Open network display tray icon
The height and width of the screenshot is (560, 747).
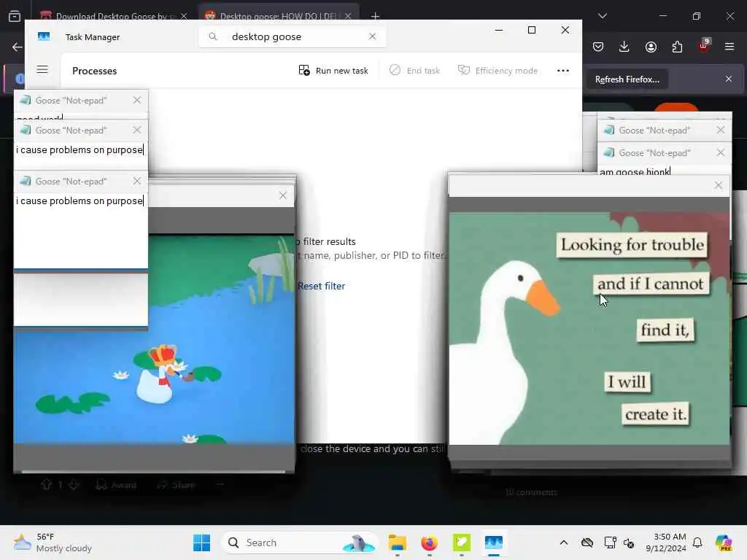[610, 542]
